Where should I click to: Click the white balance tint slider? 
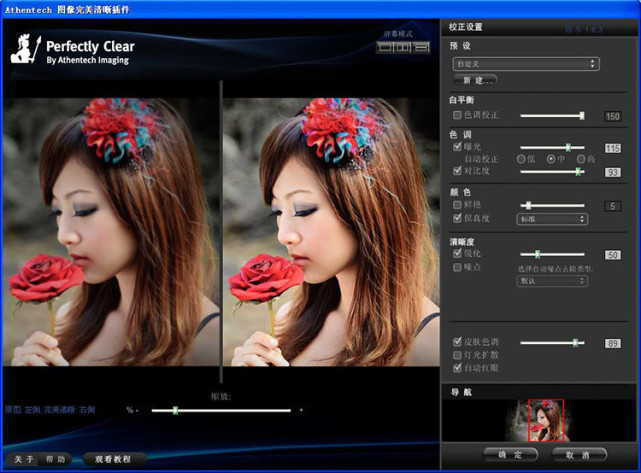552,116
